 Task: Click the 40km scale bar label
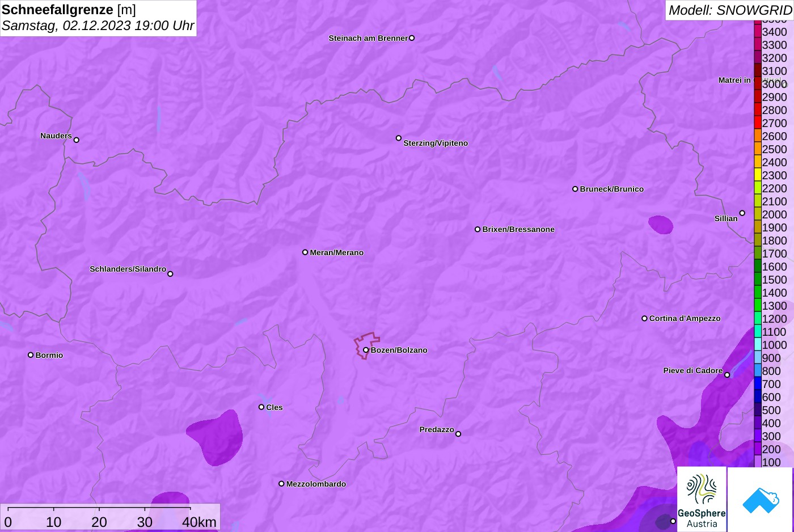click(200, 522)
